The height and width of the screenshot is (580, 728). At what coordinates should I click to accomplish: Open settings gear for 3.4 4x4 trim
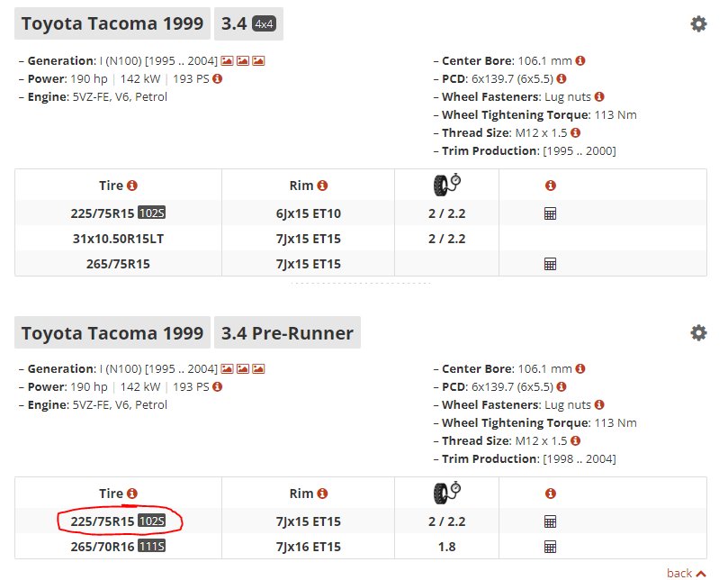[x=698, y=23]
